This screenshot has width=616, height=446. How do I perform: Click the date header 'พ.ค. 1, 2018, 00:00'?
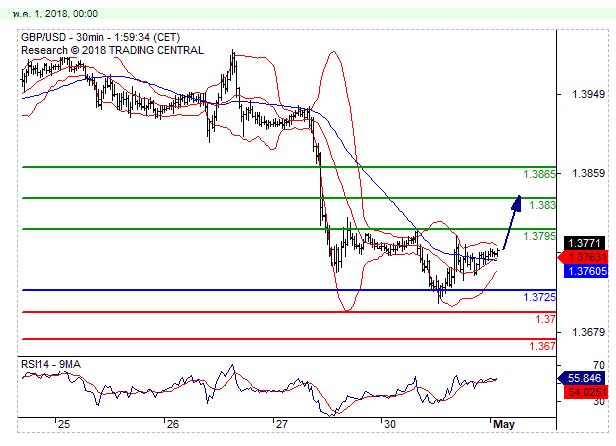pos(55,14)
